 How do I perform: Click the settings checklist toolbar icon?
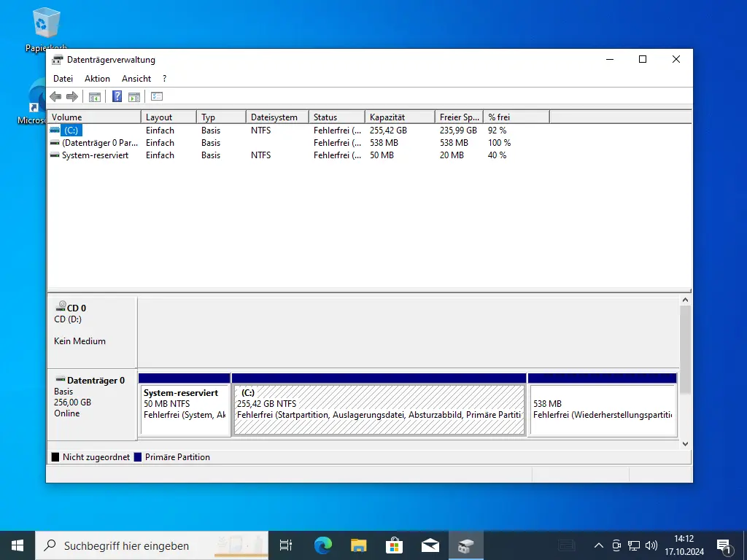[x=157, y=96]
